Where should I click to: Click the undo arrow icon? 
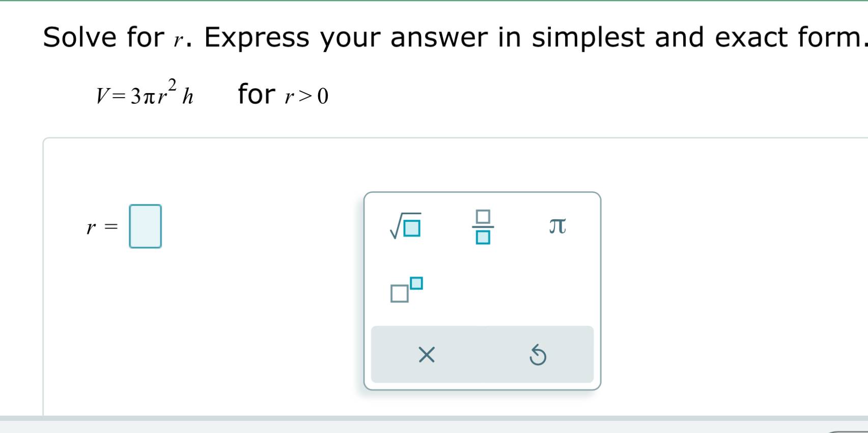539,356
